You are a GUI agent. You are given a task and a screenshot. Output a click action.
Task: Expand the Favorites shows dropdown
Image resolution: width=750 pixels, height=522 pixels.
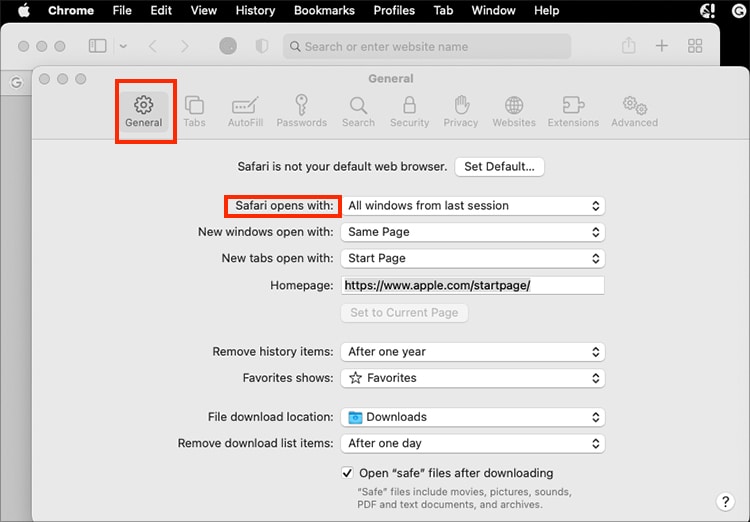[473, 378]
